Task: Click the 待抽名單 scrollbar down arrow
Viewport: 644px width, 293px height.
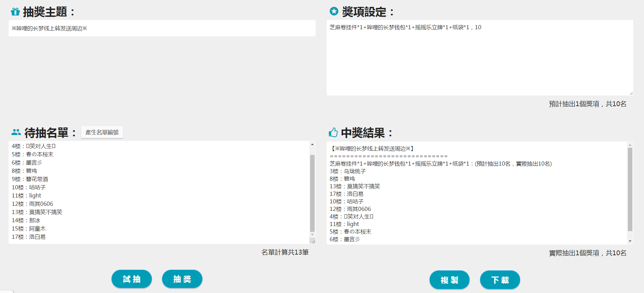Action: (x=312, y=235)
